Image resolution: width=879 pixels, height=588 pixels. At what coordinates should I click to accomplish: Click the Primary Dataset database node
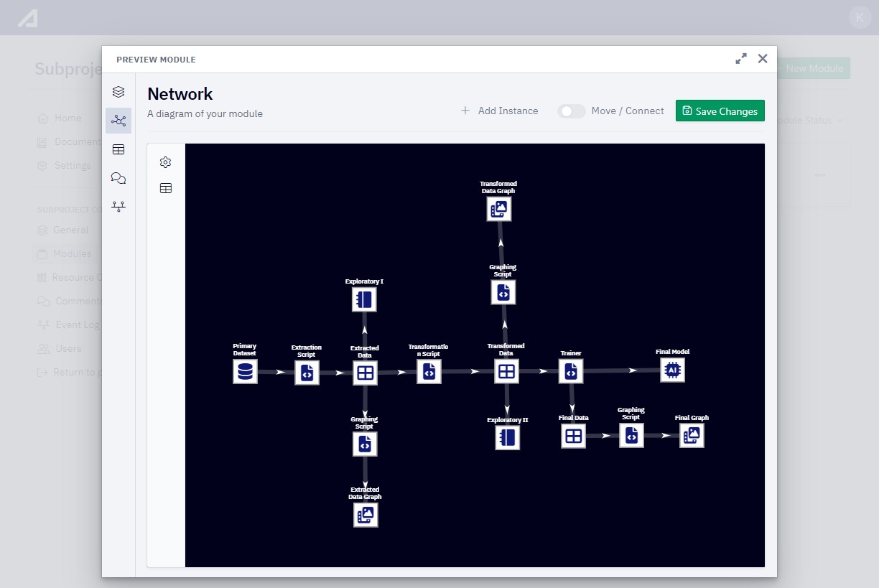[245, 372]
